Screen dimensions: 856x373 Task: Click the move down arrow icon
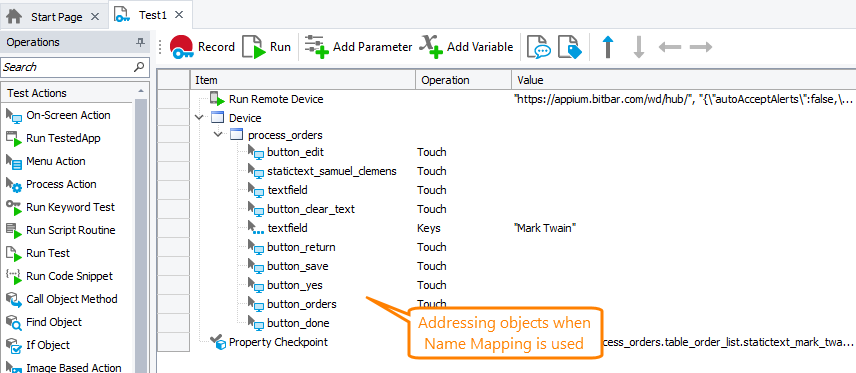(x=639, y=47)
